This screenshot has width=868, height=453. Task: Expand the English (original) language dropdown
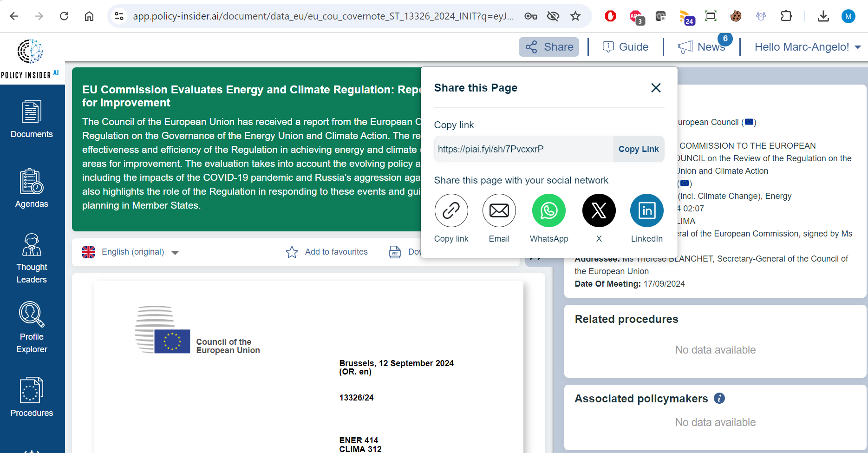click(x=131, y=252)
